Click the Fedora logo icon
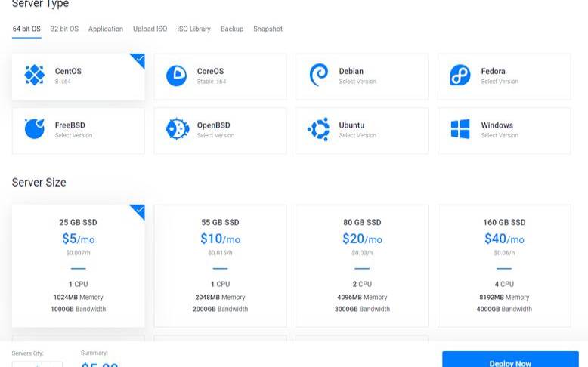 point(460,75)
